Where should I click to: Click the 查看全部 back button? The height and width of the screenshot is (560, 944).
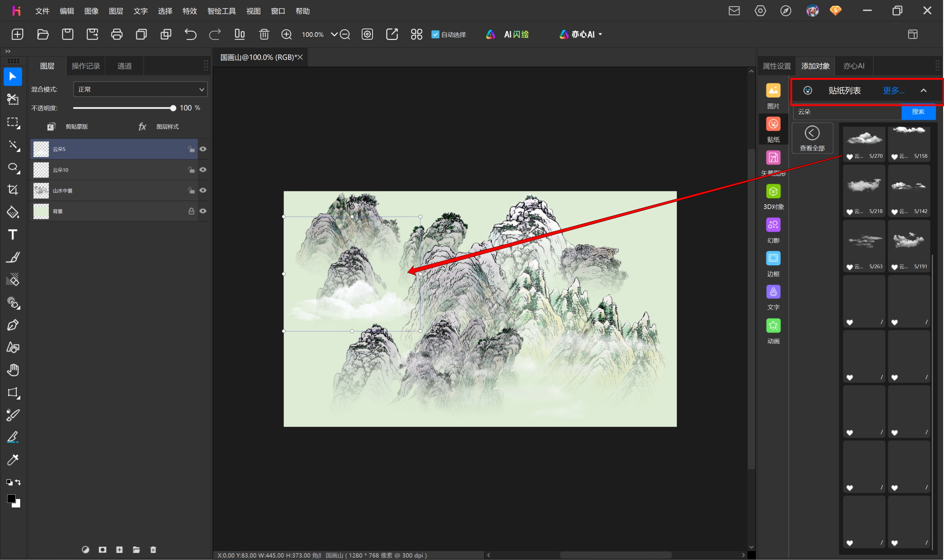click(812, 138)
